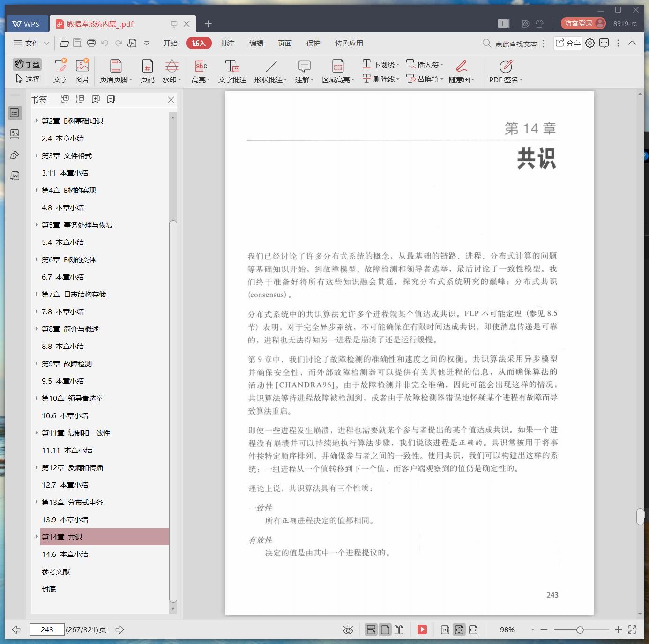This screenshot has width=649, height=644.
Task: Add a 文字批注 text annotation
Action: 232,71
